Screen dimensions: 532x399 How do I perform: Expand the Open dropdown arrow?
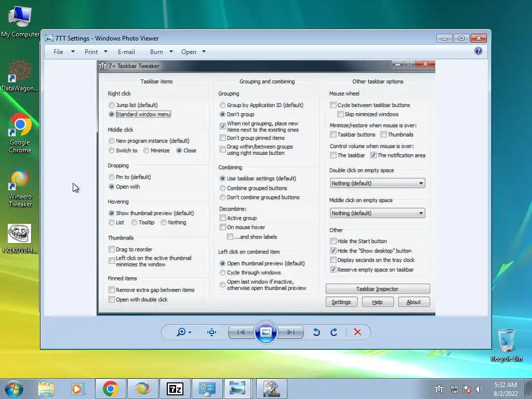[204, 52]
